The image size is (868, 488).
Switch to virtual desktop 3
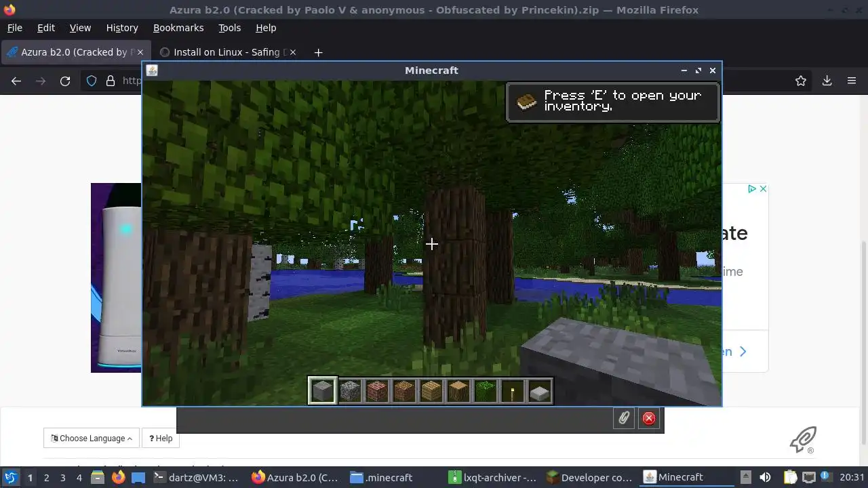coord(62,477)
